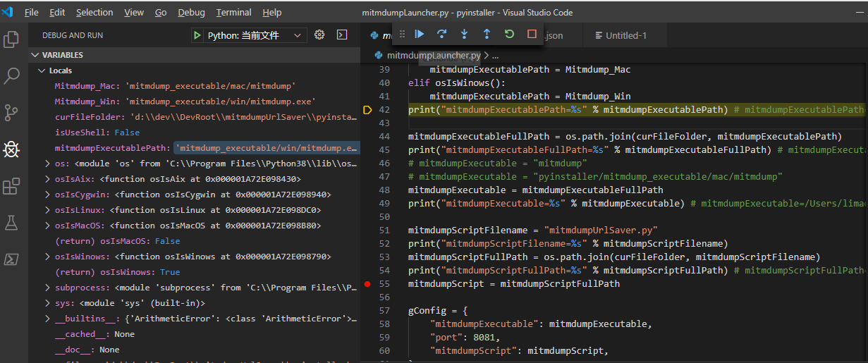Open the Extensions view in activity bar
This screenshot has height=363, width=868.
pyautogui.click(x=11, y=186)
